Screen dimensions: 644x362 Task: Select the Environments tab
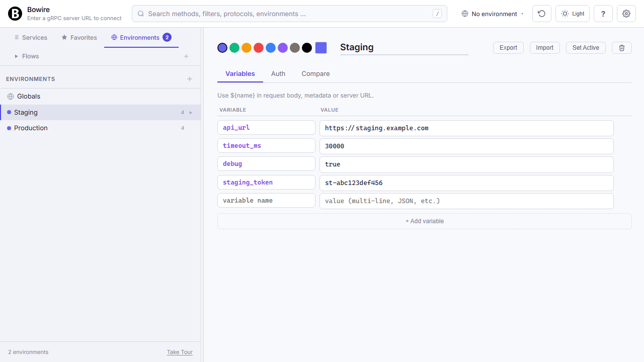click(141, 38)
